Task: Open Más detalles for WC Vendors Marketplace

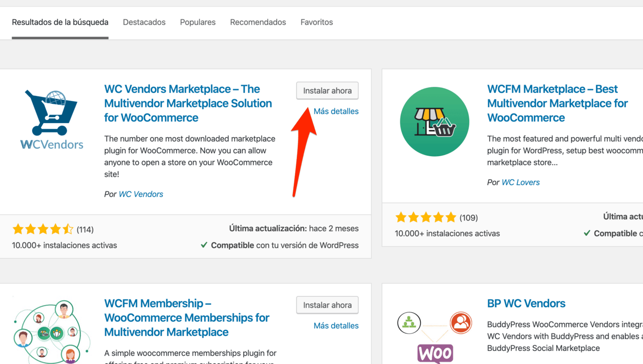Action: tap(336, 111)
